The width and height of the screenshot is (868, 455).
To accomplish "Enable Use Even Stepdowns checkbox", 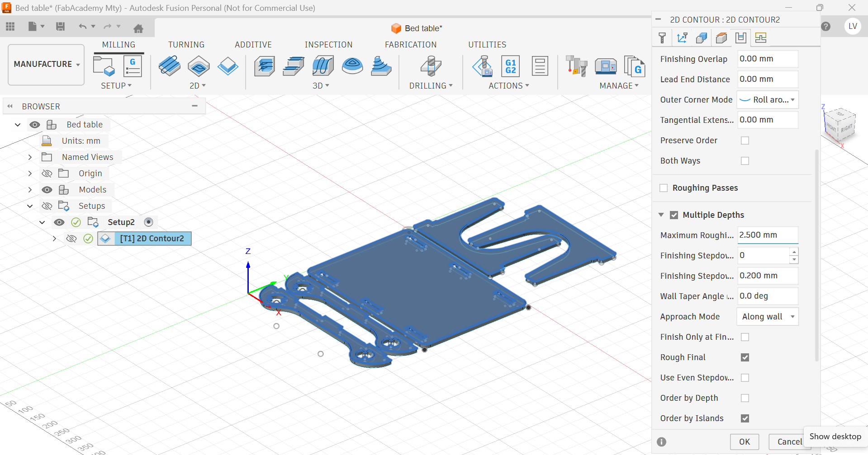I will [x=745, y=378].
